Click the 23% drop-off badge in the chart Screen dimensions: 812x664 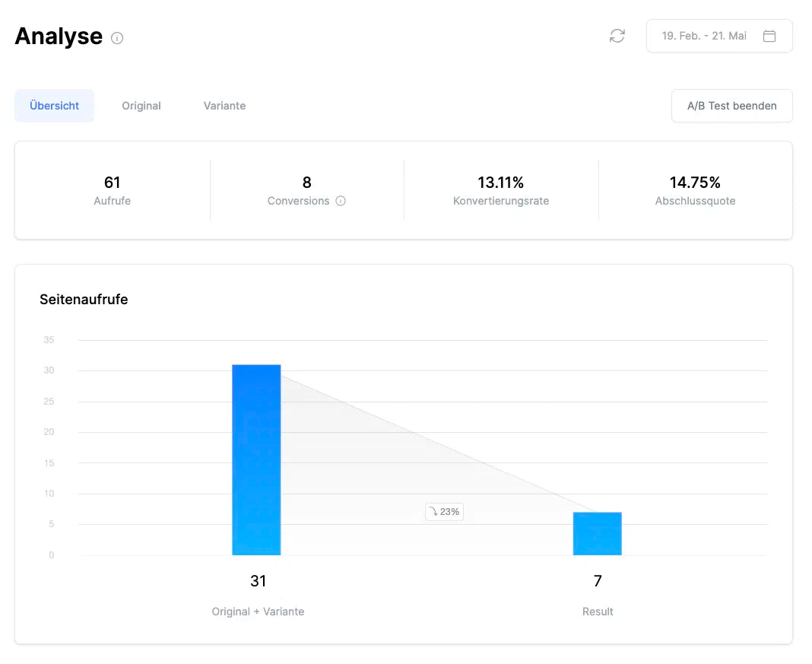(x=444, y=512)
